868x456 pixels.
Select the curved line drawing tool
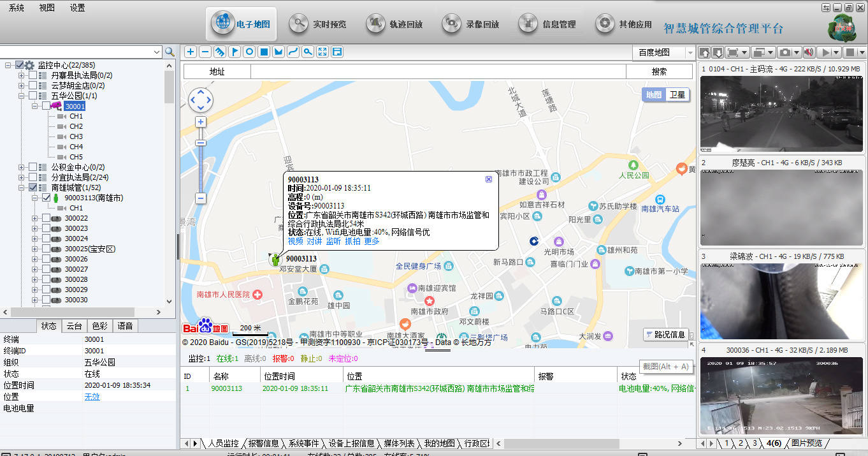[x=293, y=52]
